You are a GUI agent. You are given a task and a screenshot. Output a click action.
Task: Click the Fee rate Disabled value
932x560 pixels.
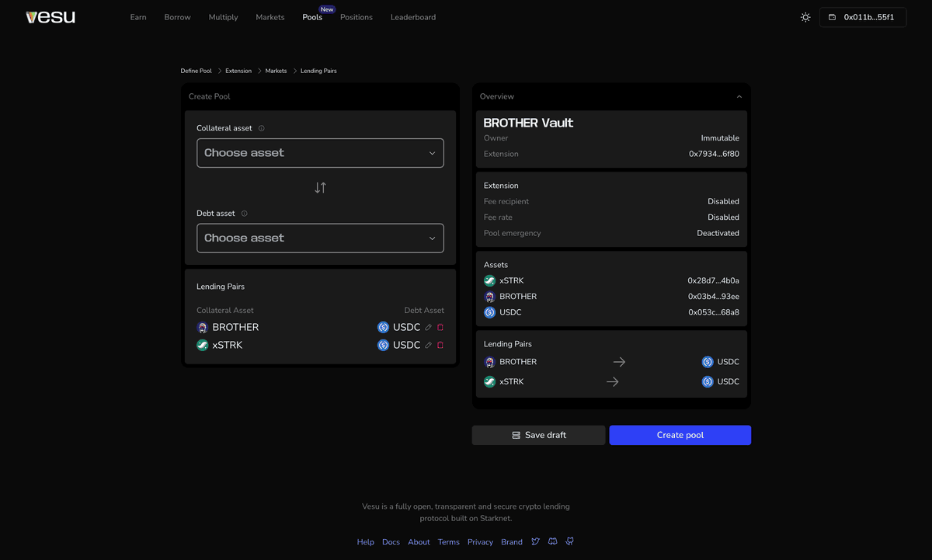coord(723,217)
